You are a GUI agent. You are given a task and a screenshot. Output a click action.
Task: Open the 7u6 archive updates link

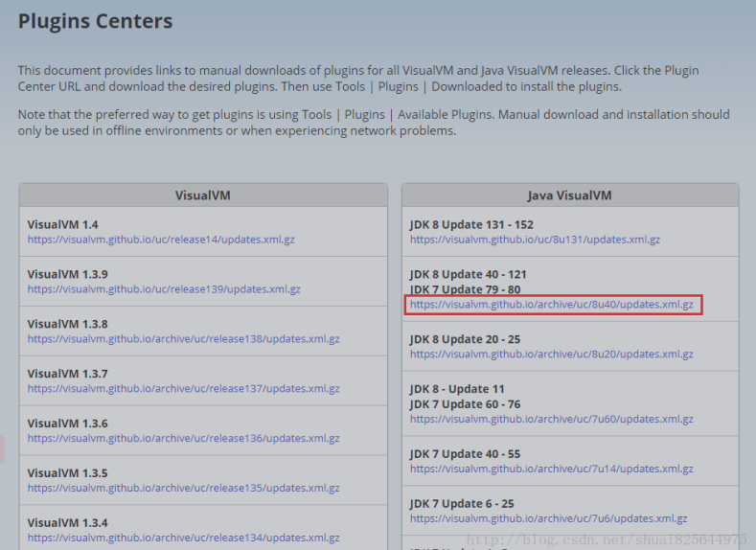point(549,518)
